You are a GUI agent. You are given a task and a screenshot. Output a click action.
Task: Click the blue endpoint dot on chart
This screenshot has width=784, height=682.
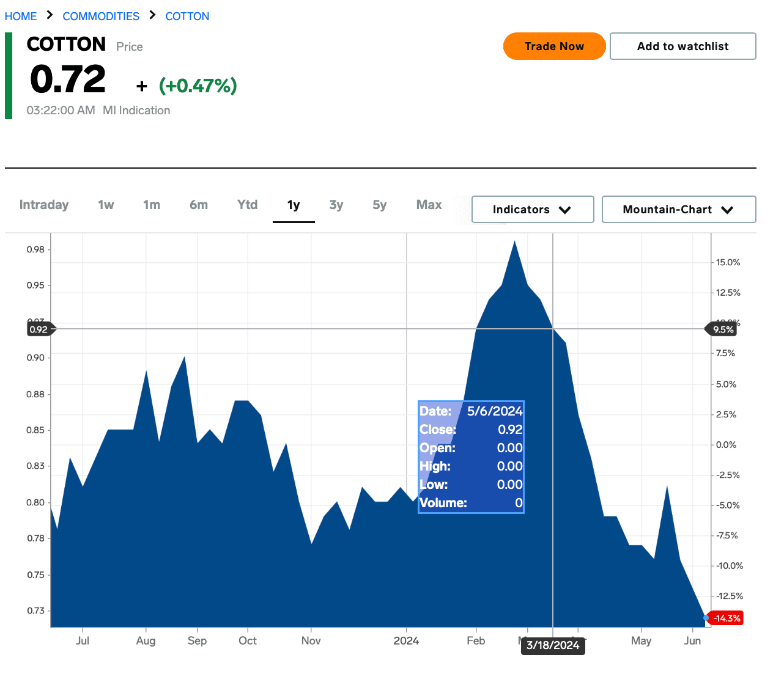click(x=706, y=618)
